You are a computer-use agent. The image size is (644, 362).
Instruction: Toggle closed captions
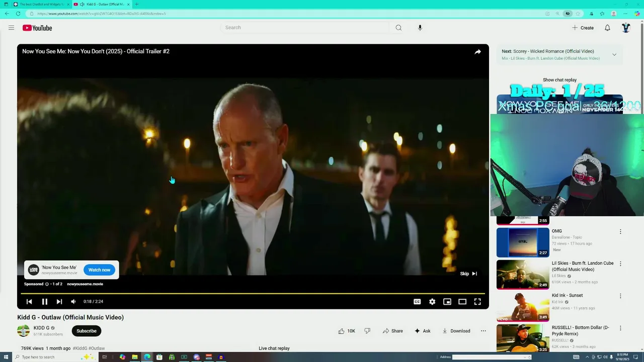pos(417,302)
